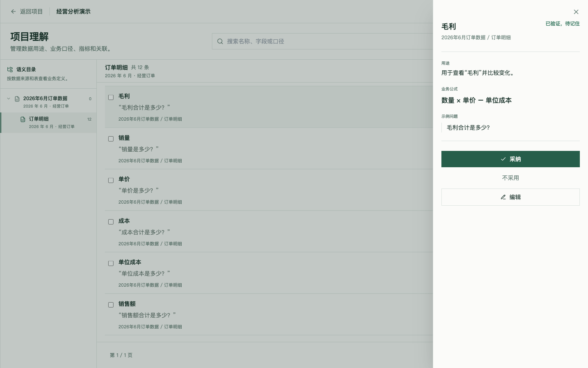The image size is (588, 368).
Task: Go back via 返回项目 link
Action: (27, 11)
